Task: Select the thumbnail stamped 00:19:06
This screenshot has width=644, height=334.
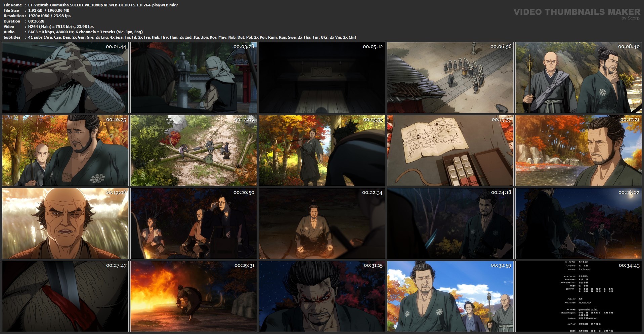Action: (x=65, y=223)
